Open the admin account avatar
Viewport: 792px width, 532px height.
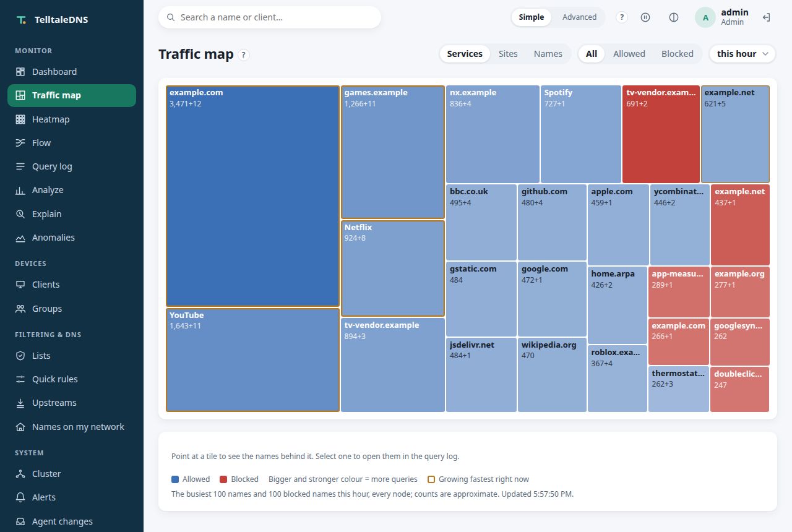705,17
